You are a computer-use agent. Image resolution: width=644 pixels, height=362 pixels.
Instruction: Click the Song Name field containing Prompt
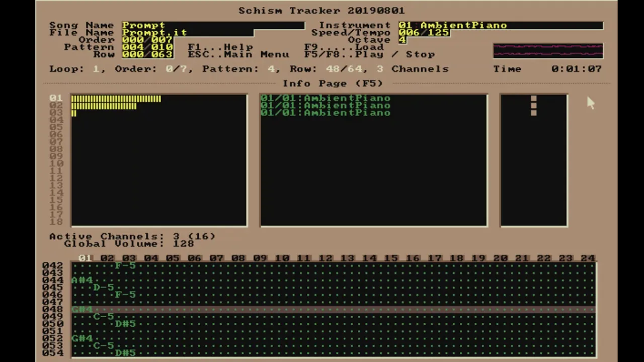point(213,25)
